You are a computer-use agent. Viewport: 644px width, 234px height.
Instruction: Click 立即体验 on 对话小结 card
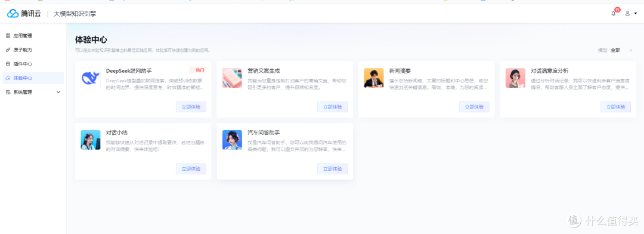point(191,169)
